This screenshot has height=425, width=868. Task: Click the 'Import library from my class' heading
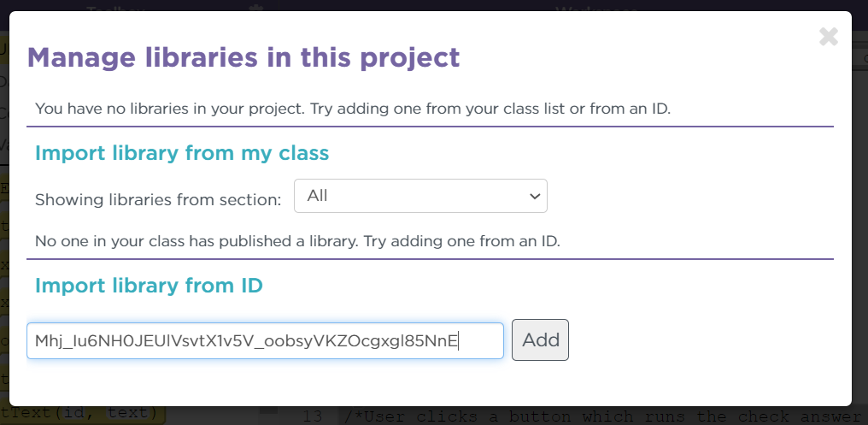[182, 153]
